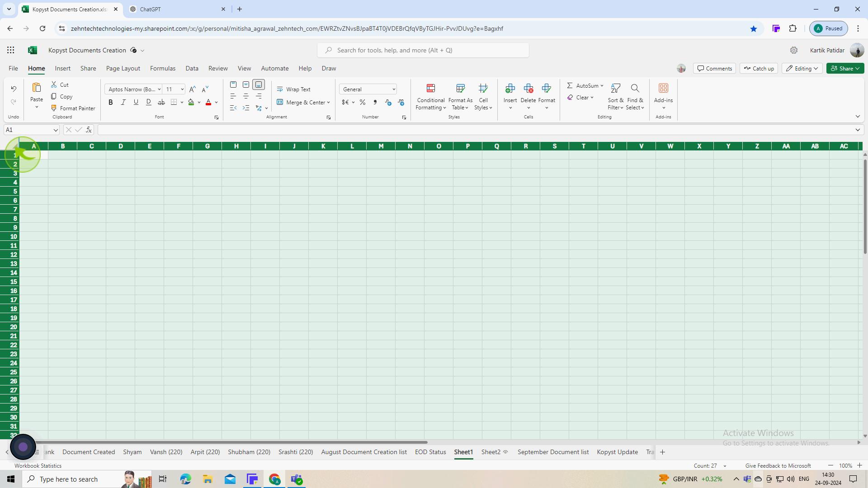Image resolution: width=868 pixels, height=488 pixels.
Task: Apply double underline formatting
Action: (x=149, y=102)
